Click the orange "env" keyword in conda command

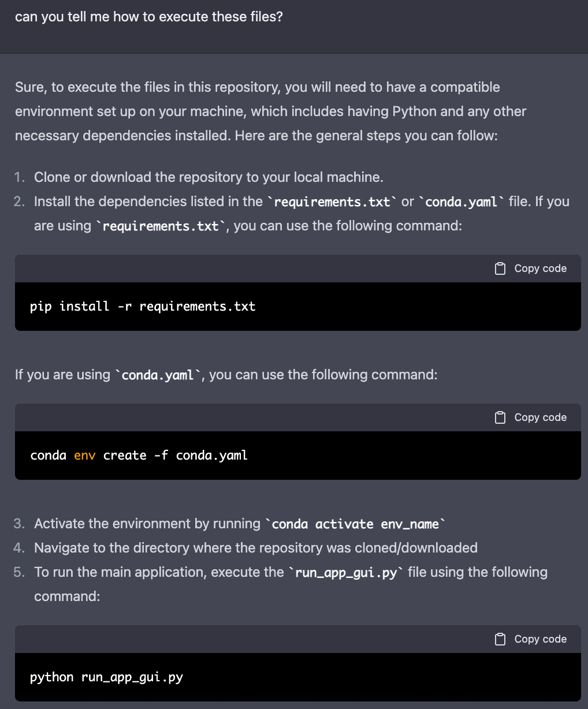click(x=84, y=456)
